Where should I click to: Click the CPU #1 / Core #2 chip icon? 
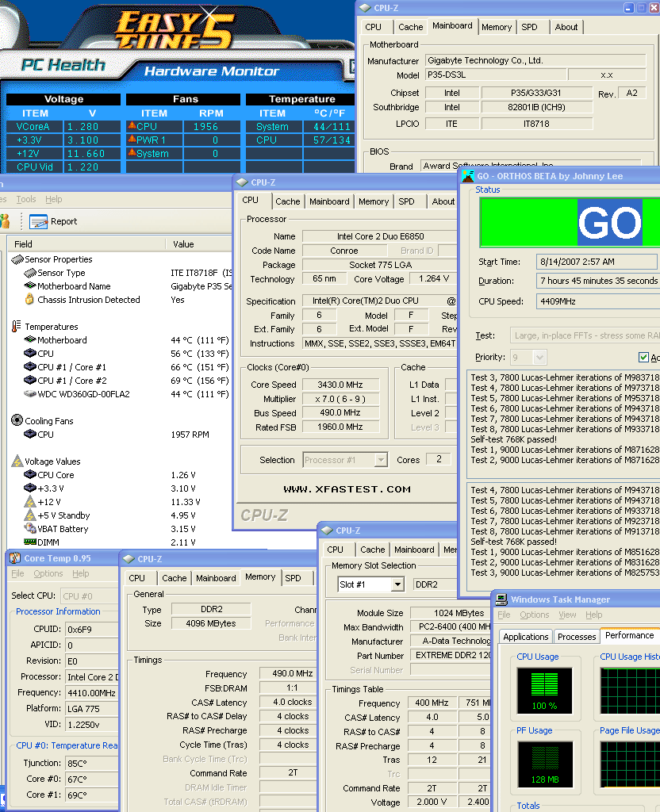(x=30, y=380)
